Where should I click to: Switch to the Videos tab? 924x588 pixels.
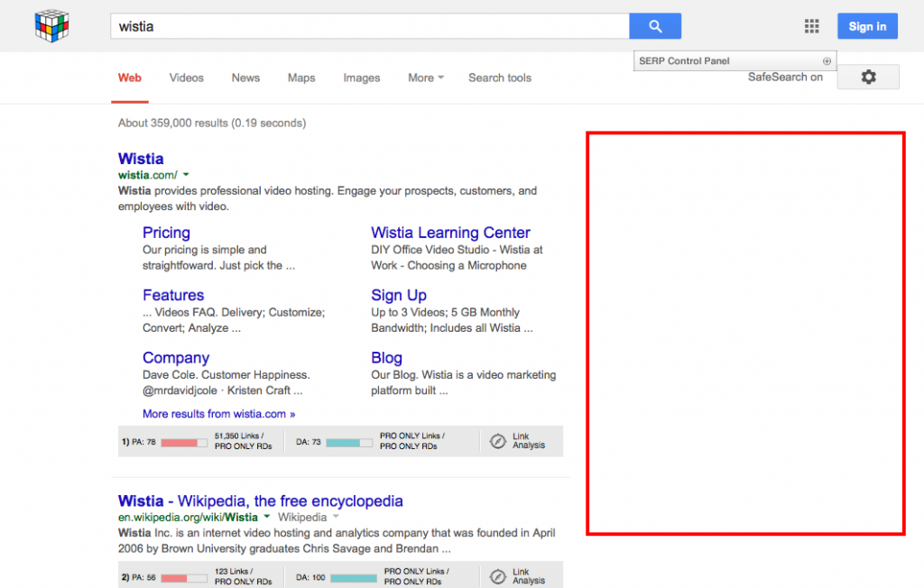pyautogui.click(x=186, y=78)
